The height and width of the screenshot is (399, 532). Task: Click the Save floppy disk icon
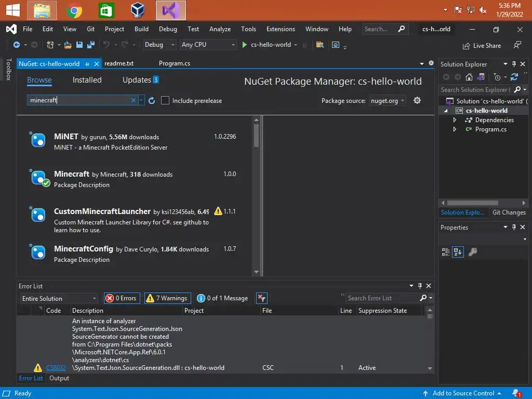(79, 45)
